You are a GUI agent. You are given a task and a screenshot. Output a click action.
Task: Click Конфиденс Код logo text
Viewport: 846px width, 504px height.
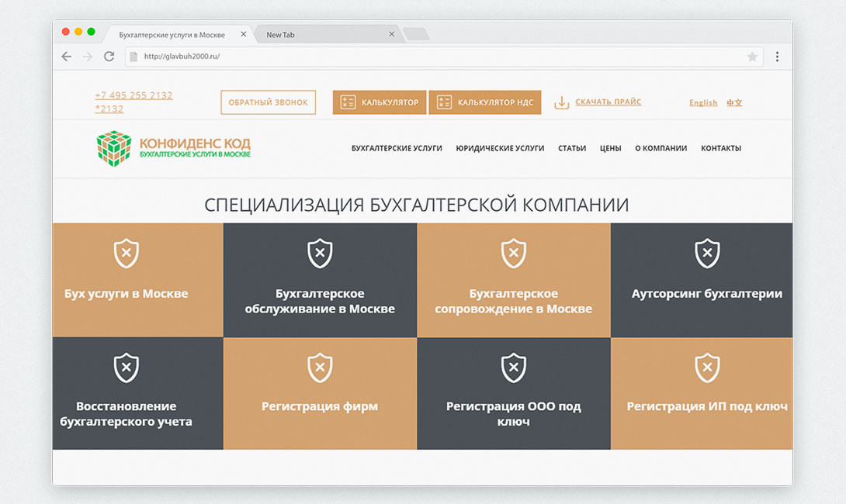pos(195,147)
